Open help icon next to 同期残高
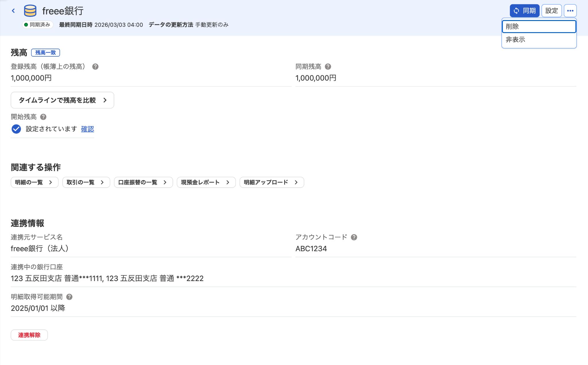Viewport: 588px width, 365px height. (328, 67)
